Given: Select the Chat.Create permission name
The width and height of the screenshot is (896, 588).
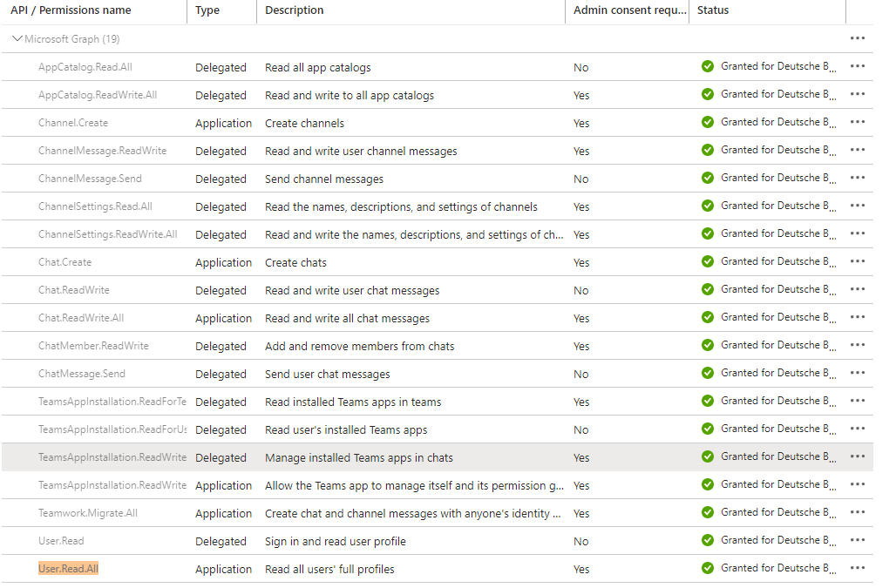Looking at the screenshot, I should click(x=65, y=262).
